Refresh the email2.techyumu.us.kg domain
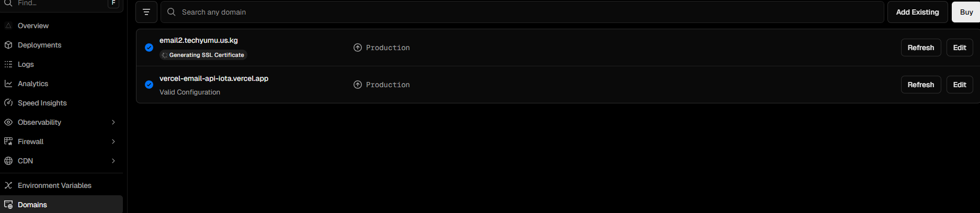Image resolution: width=980 pixels, height=213 pixels. [x=920, y=48]
